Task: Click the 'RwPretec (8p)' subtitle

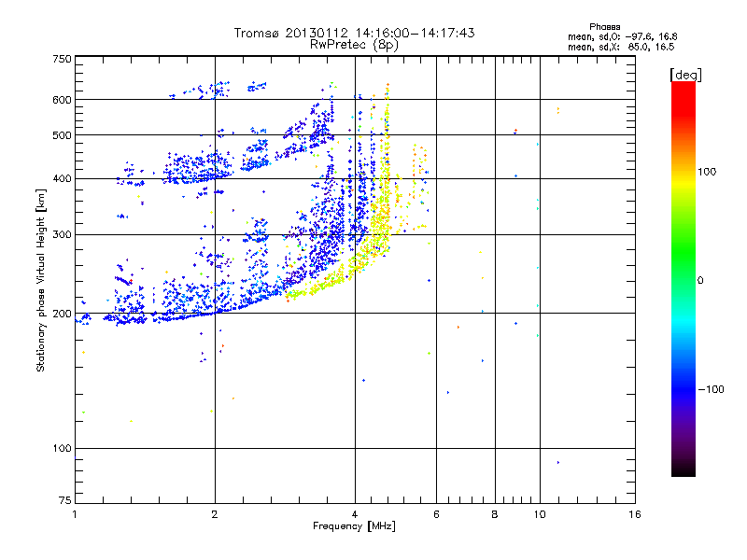Action: (354, 45)
